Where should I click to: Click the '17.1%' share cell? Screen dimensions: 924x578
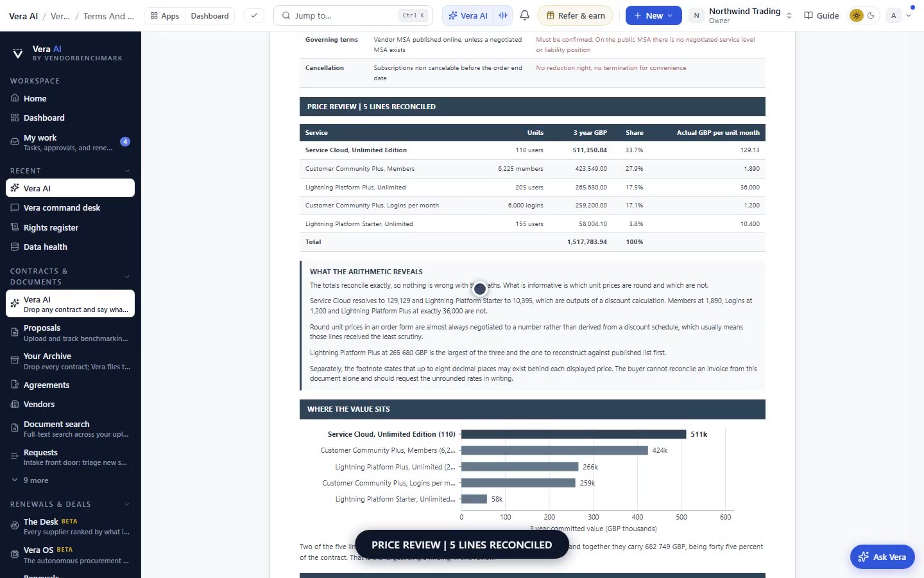click(x=635, y=206)
